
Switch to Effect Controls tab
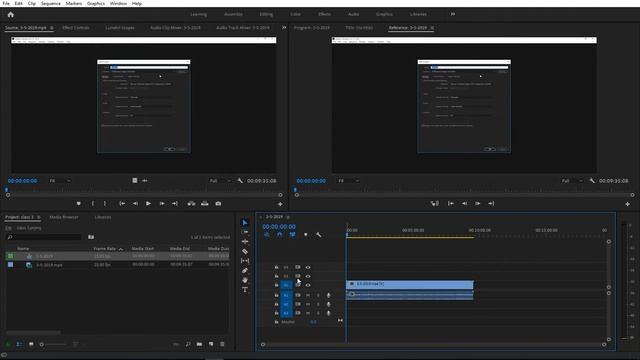click(x=76, y=28)
